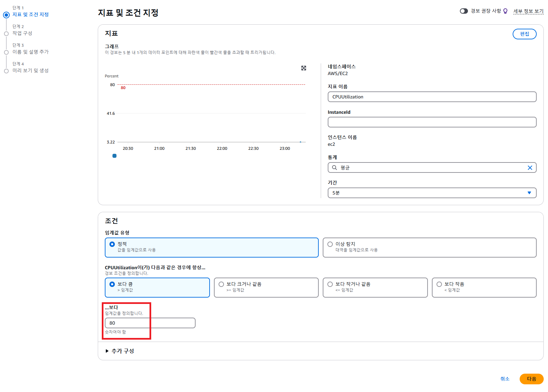Image resolution: width=548 pixels, height=392 pixels.
Task: Go to step 2 작업 구성
Action: point(22,33)
